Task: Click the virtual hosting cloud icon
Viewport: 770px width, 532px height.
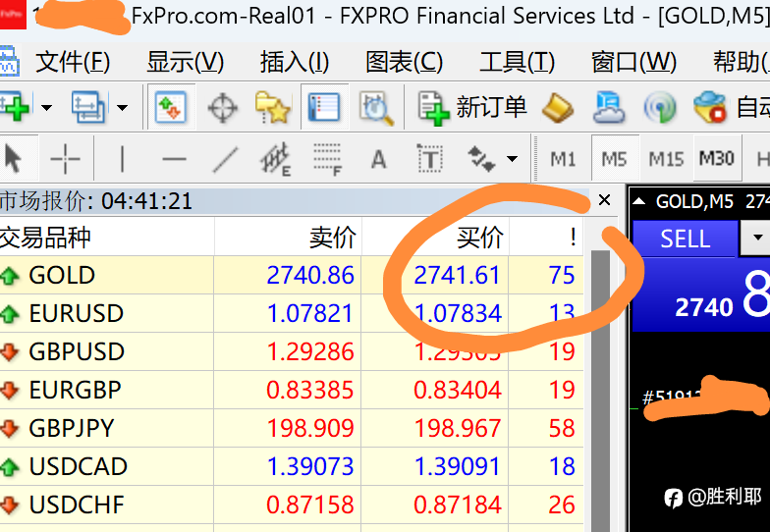Action: click(x=609, y=106)
